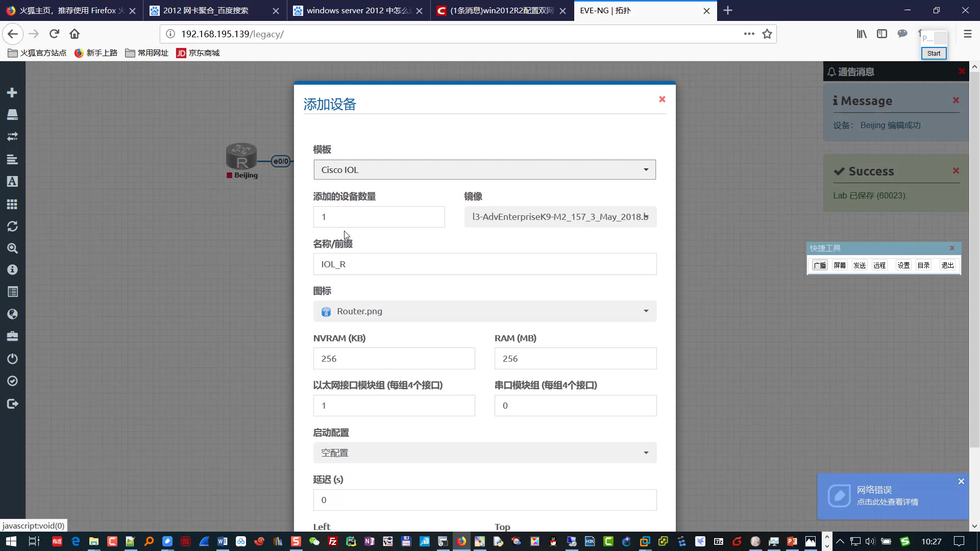Click 目录 in quick tools
Image resolution: width=980 pixels, height=551 pixels.
click(x=924, y=265)
